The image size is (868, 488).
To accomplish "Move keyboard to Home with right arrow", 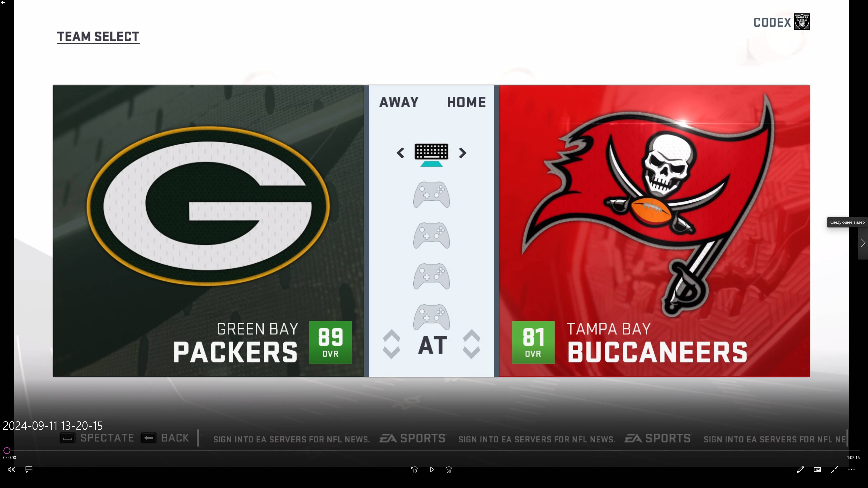I will tap(463, 153).
